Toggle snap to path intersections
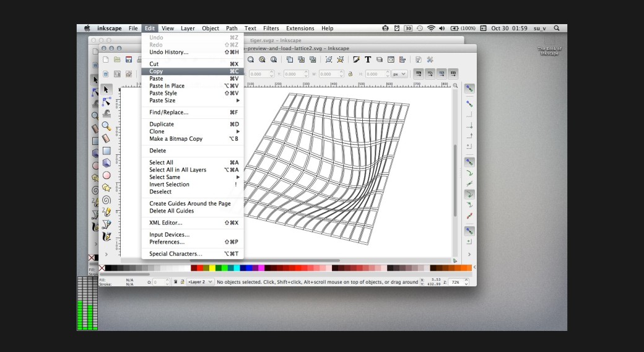 [x=469, y=184]
